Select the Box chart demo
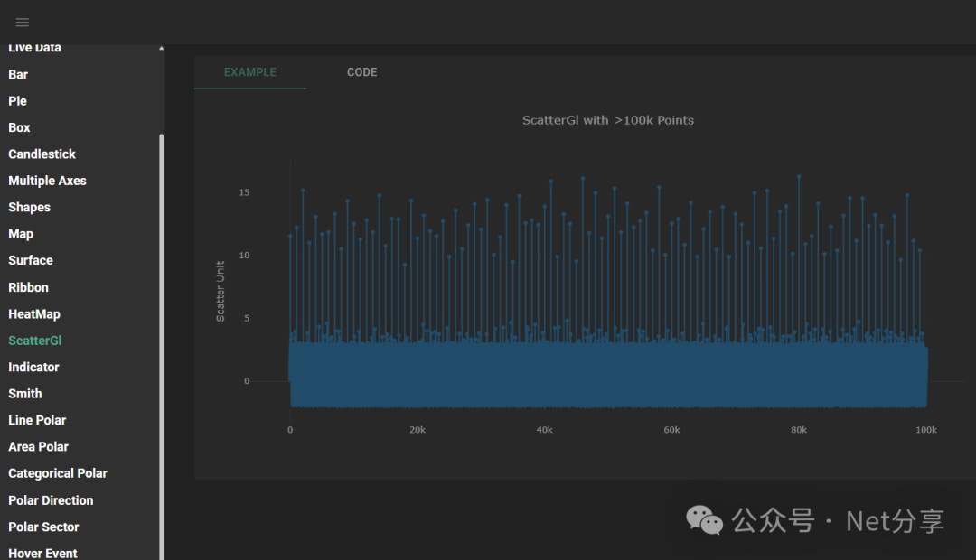The image size is (976, 560). tap(18, 127)
